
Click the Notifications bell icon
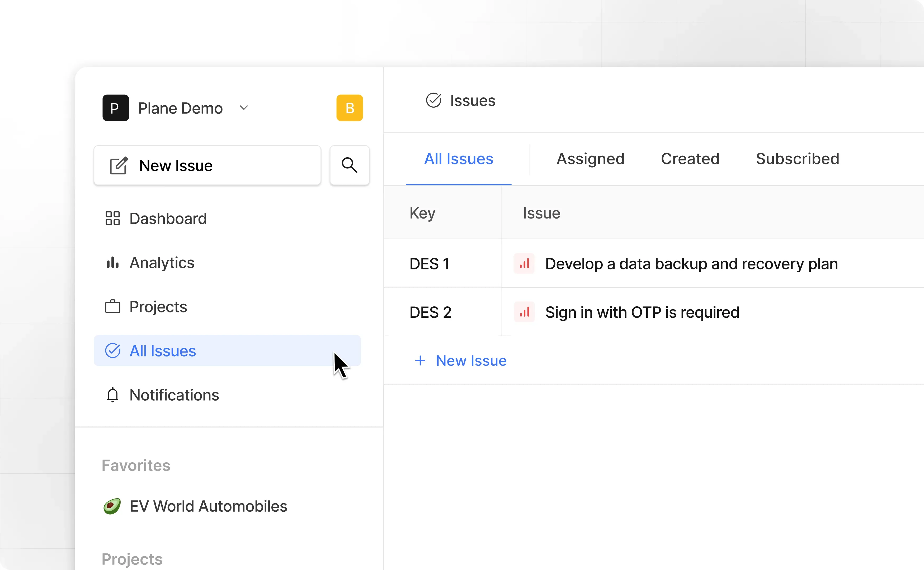point(112,395)
